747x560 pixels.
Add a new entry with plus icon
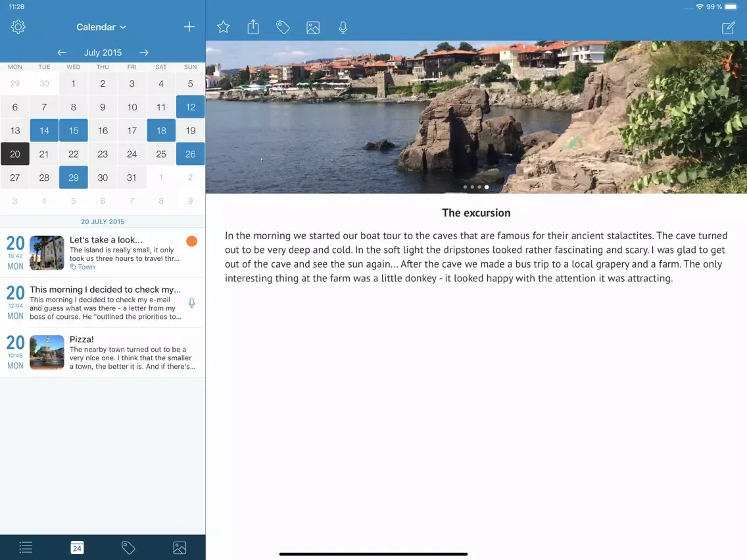pos(189,27)
